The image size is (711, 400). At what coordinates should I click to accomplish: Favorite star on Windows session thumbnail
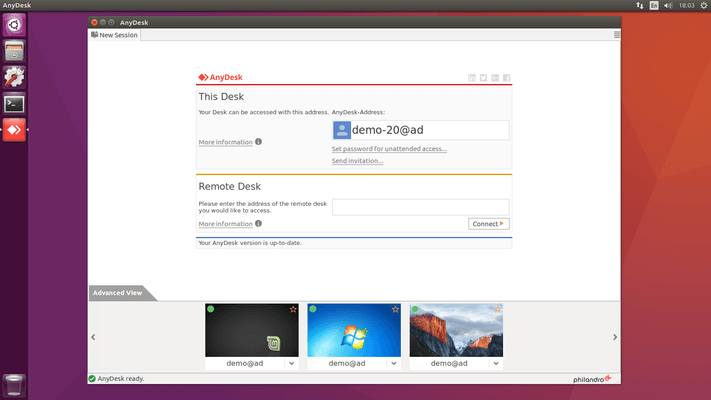(x=395, y=309)
